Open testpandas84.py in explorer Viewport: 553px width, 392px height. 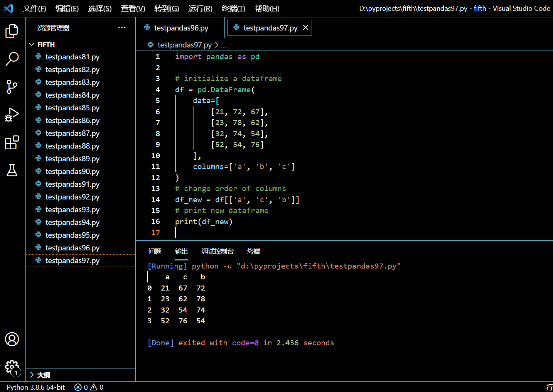(x=81, y=95)
